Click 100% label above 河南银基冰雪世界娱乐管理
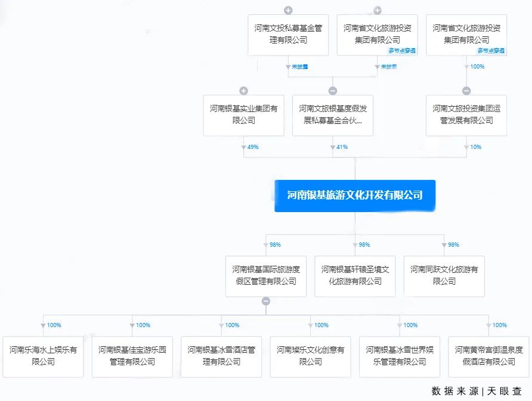Screen dimensions: 532x401 point(410,325)
